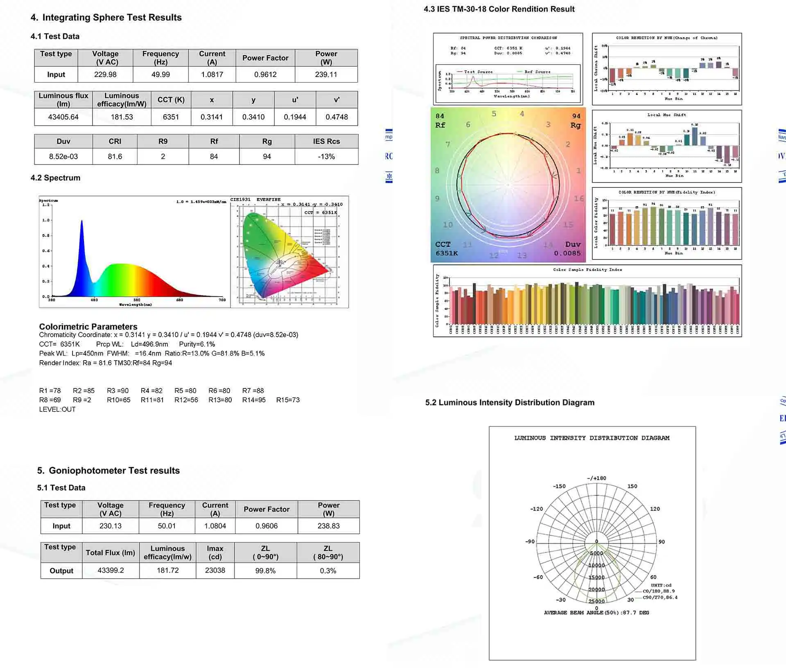Select the IES Rcs value -13%

(x=326, y=156)
